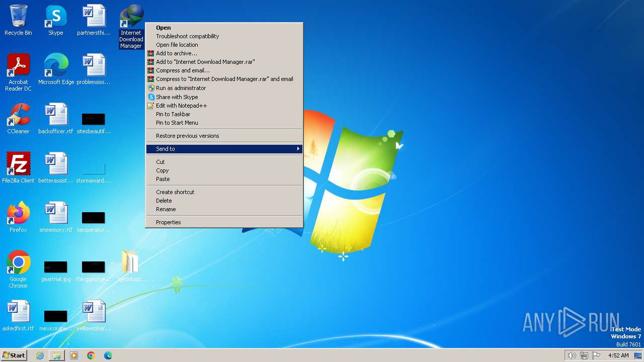Choose Pin to Taskbar
Screen dimensions: 644x362
(x=224, y=114)
